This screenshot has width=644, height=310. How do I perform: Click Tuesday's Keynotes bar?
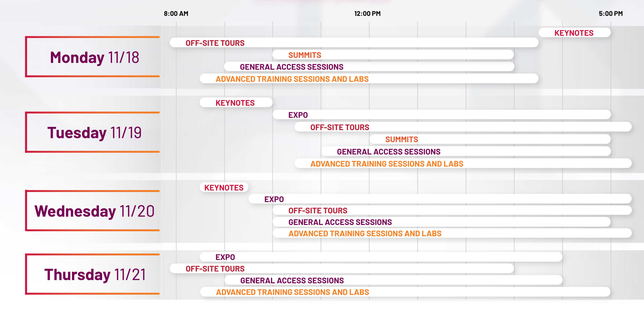(x=236, y=103)
